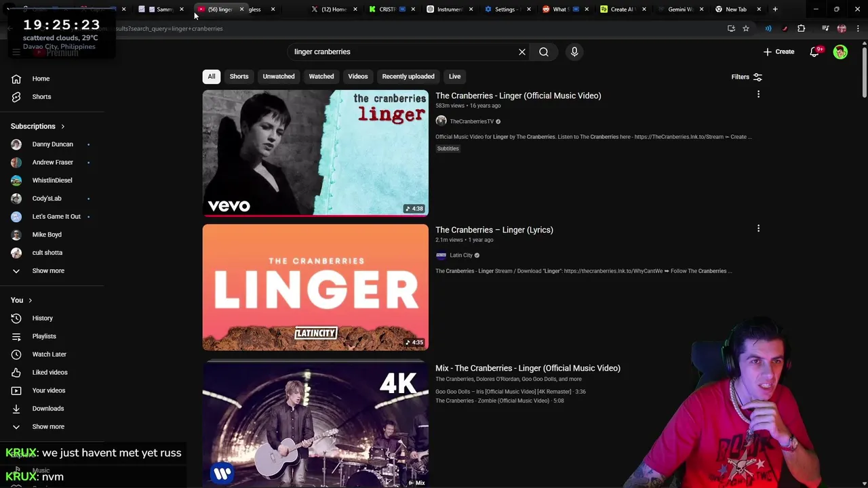The width and height of the screenshot is (868, 488).
Task: Select the Live filter chip
Action: coord(454,77)
